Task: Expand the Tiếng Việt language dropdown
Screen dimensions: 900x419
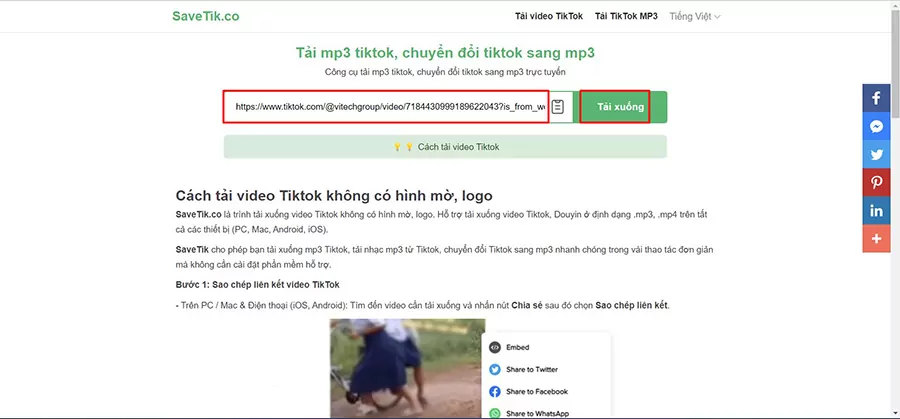Action: click(695, 17)
